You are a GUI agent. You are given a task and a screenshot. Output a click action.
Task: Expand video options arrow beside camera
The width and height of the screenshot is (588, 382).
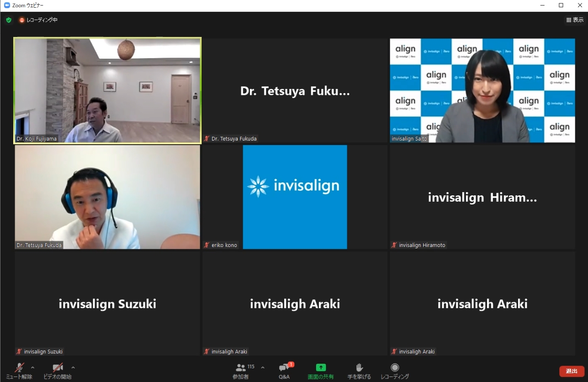tap(73, 367)
